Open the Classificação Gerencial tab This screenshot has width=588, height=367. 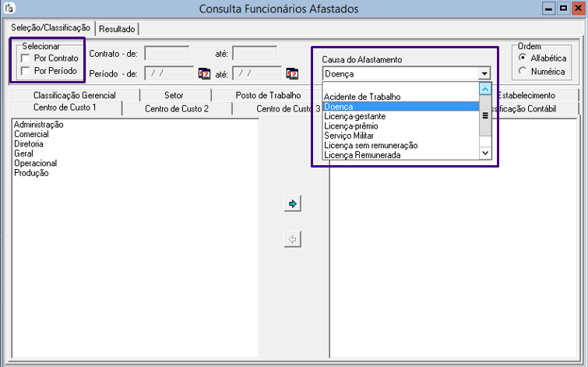[74, 95]
